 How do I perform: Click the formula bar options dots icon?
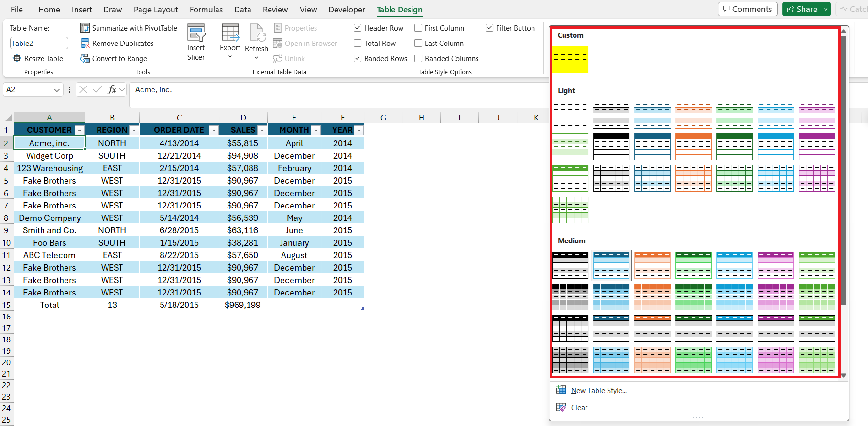point(70,89)
